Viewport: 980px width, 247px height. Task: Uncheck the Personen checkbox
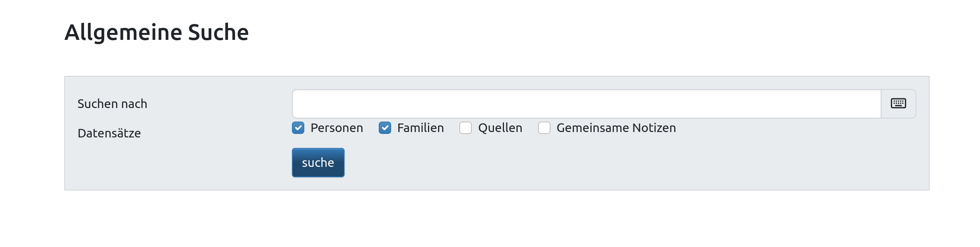[x=298, y=128]
